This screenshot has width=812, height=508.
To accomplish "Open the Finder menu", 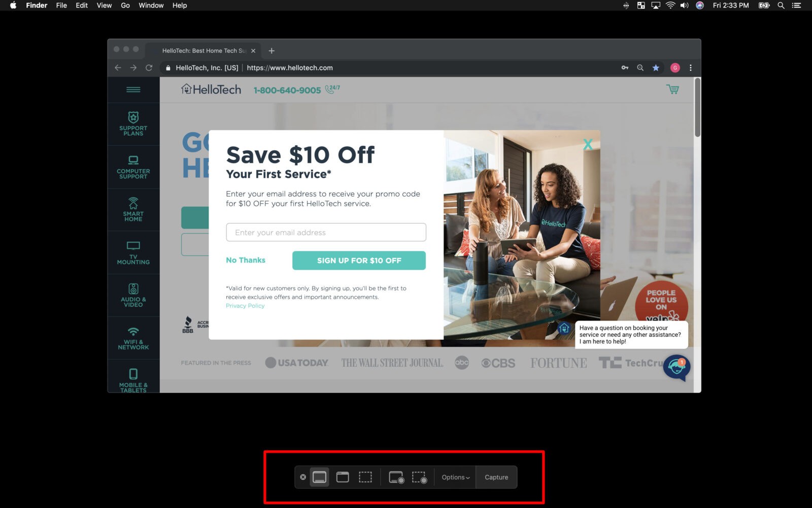I will pyautogui.click(x=37, y=5).
